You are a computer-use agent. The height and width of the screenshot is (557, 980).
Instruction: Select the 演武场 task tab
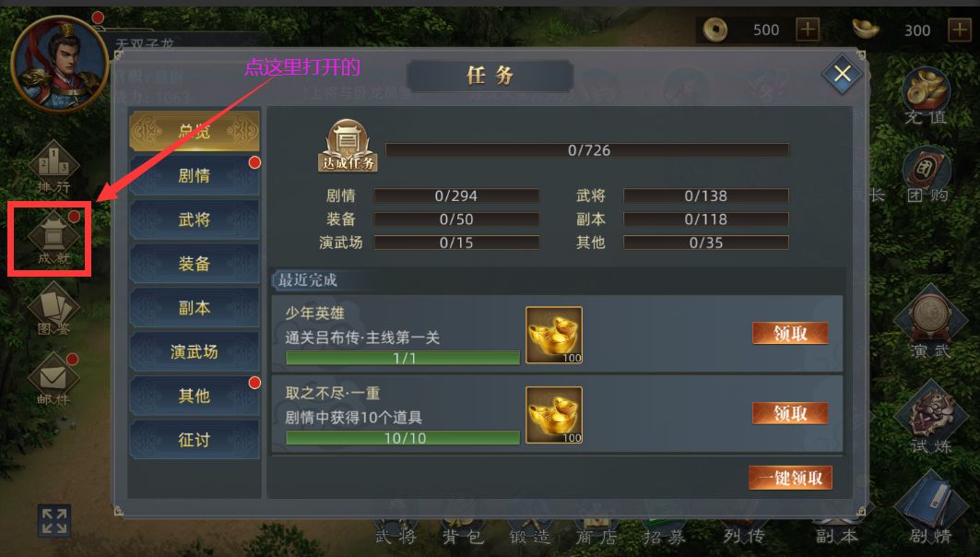(195, 352)
